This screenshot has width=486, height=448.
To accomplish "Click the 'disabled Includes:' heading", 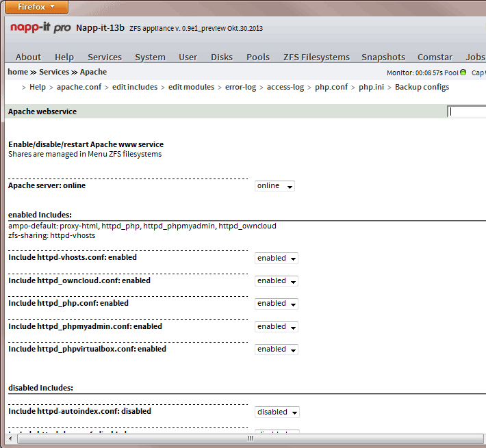I will [40, 388].
